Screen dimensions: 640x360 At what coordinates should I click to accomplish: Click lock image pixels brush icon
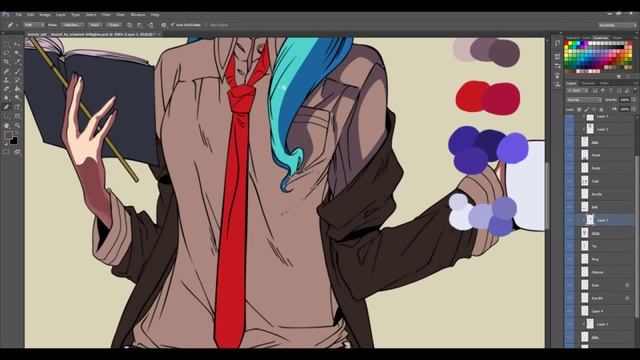587,109
